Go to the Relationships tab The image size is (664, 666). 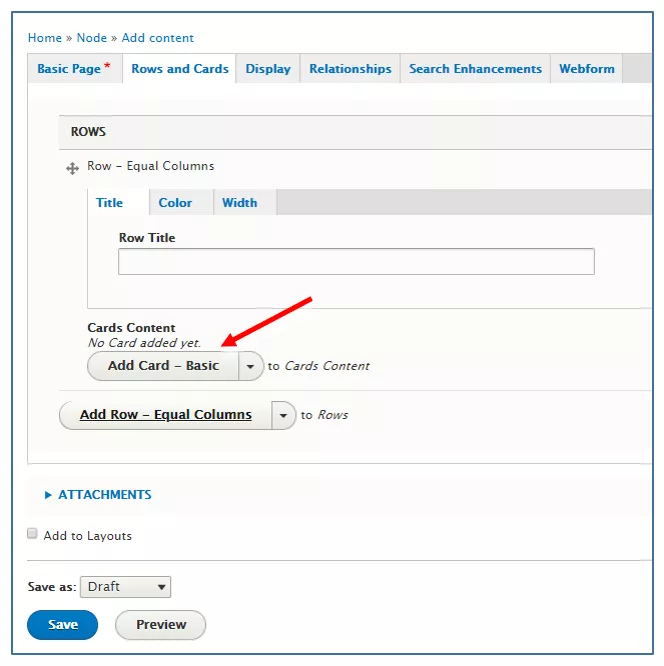[350, 68]
